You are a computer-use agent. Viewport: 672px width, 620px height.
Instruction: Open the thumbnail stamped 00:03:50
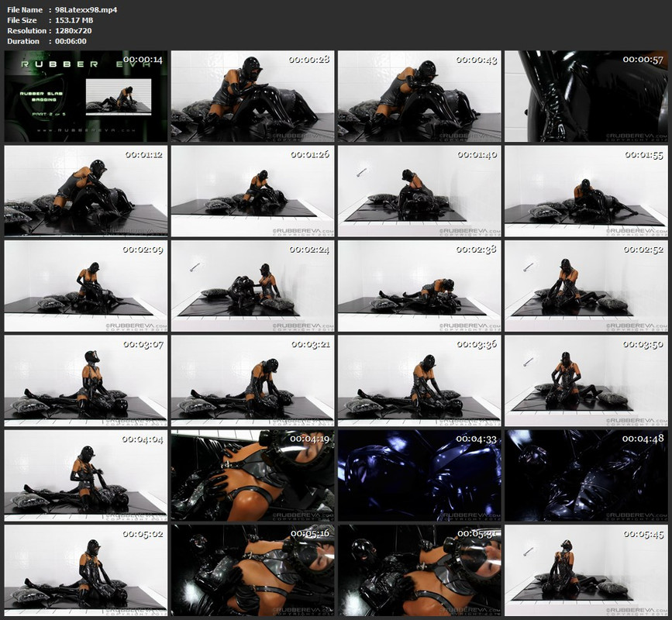586,381
